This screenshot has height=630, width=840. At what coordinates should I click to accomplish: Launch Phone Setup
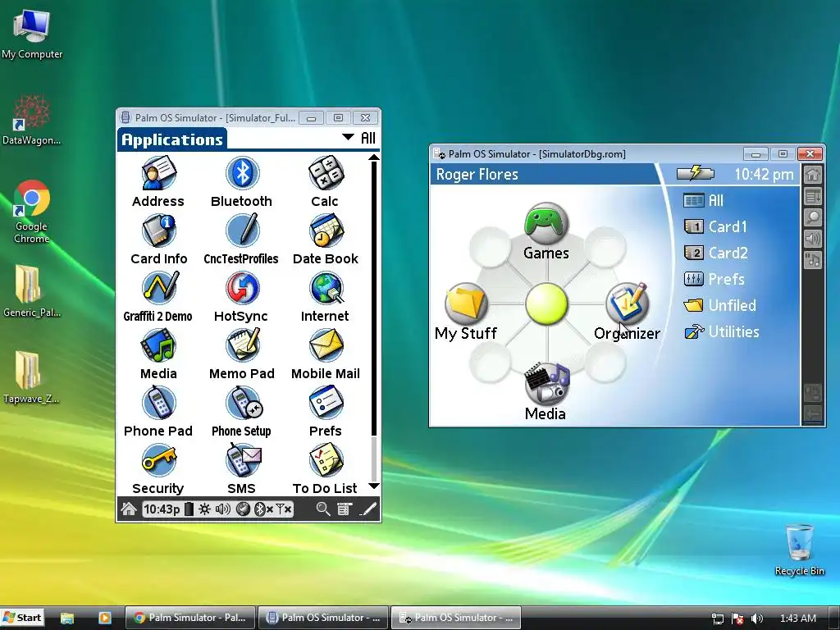(242, 412)
